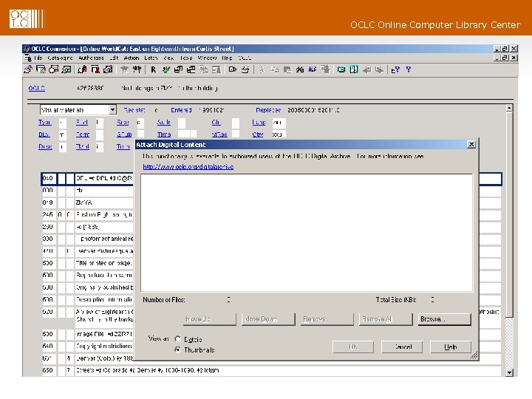Open the Cataloging menu
Screen dimensions: 532x399
pyautogui.click(x=60, y=58)
